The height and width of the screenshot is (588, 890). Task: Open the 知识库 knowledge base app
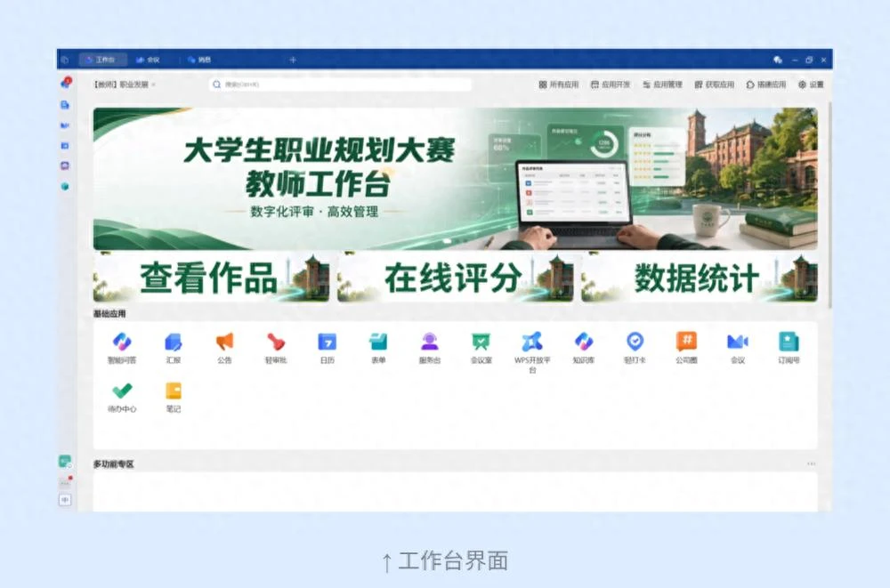[584, 347]
